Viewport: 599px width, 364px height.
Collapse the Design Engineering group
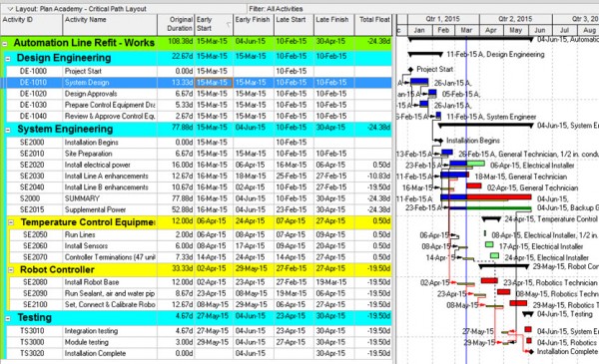pyautogui.click(x=8, y=59)
